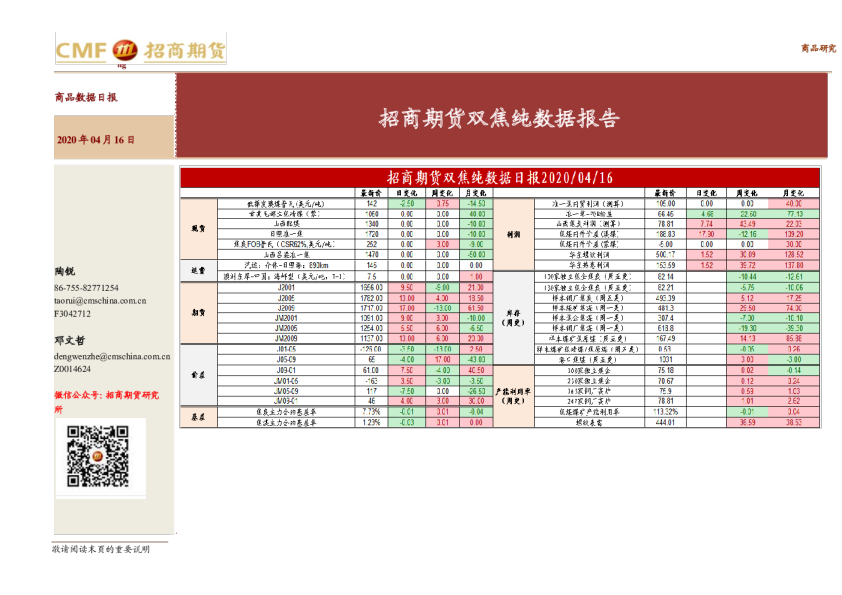Click the license number Z0014624
Image resolution: width=842 pixels, height=595 pixels.
point(76,368)
